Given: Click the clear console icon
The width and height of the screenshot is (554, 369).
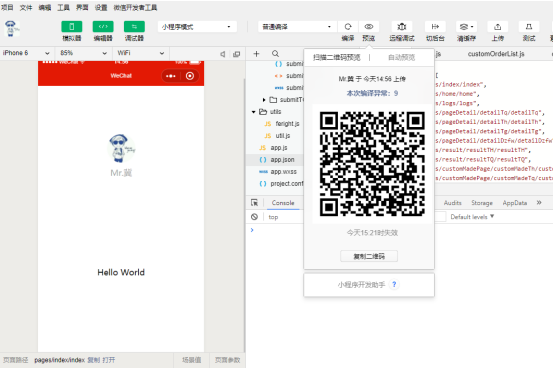Looking at the screenshot, I should click(254, 217).
